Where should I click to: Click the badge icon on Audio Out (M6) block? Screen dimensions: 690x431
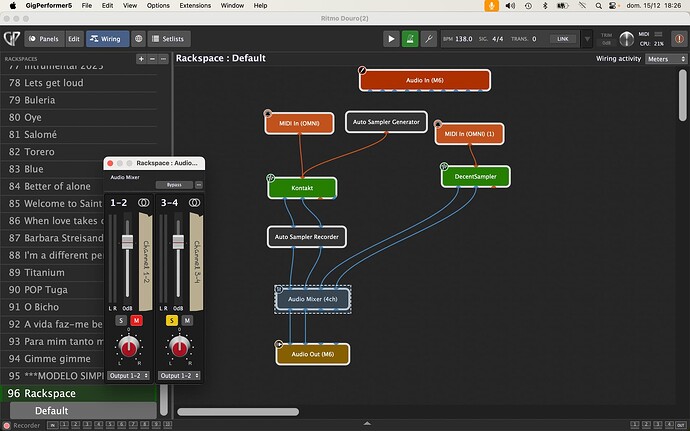tap(278, 344)
